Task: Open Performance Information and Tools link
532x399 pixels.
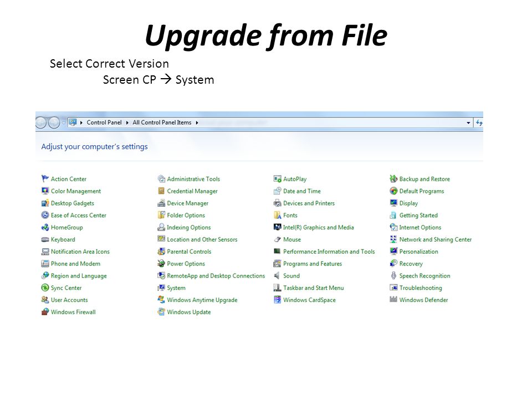Action: pos(329,252)
